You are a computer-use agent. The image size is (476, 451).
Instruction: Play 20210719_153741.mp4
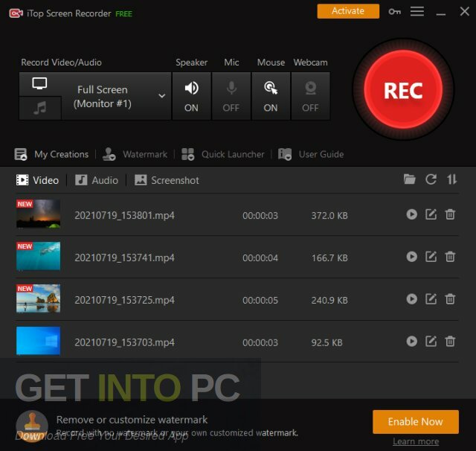click(x=411, y=257)
